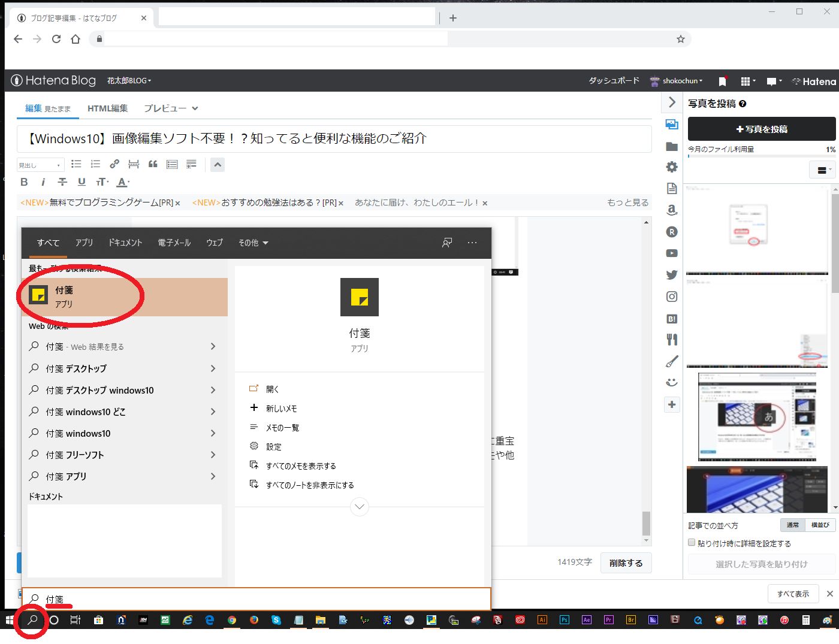Select the Hatena Bookmark B! sidebar icon
The width and height of the screenshot is (839, 644).
click(672, 318)
